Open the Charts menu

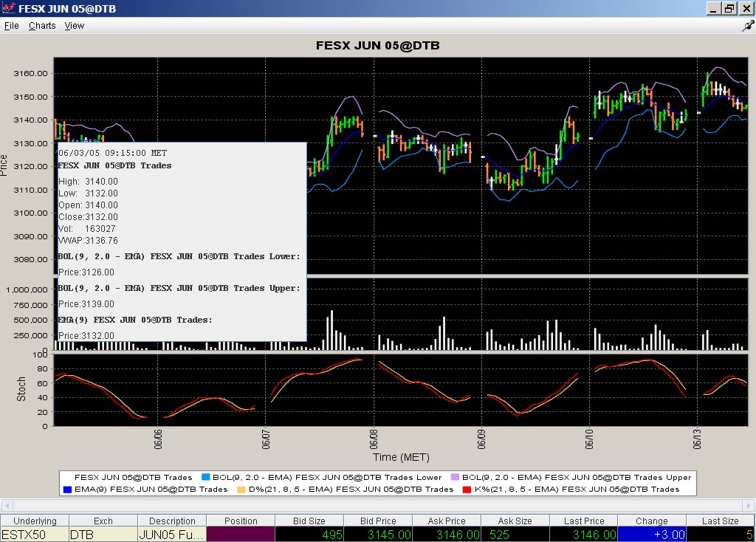(x=42, y=25)
